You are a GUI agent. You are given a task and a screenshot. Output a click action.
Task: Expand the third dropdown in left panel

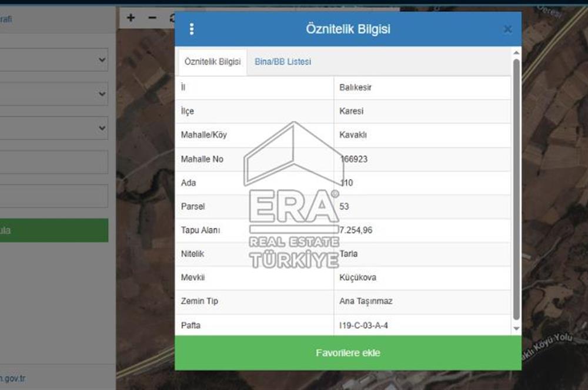coord(54,128)
